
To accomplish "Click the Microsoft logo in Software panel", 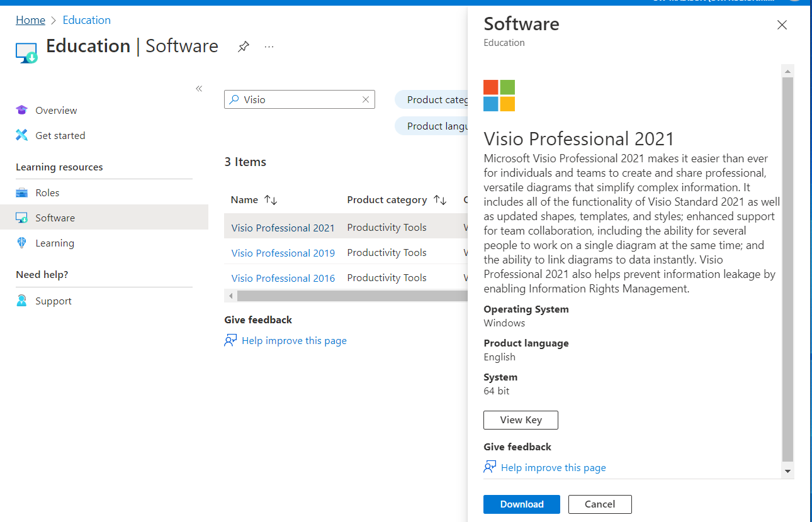I will click(x=499, y=96).
